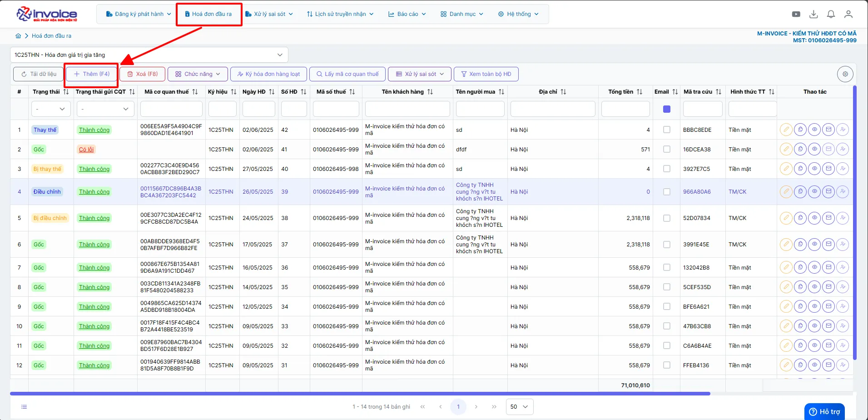Click the Thêm (F4) button
This screenshot has height=420, width=868.
pyautogui.click(x=92, y=74)
